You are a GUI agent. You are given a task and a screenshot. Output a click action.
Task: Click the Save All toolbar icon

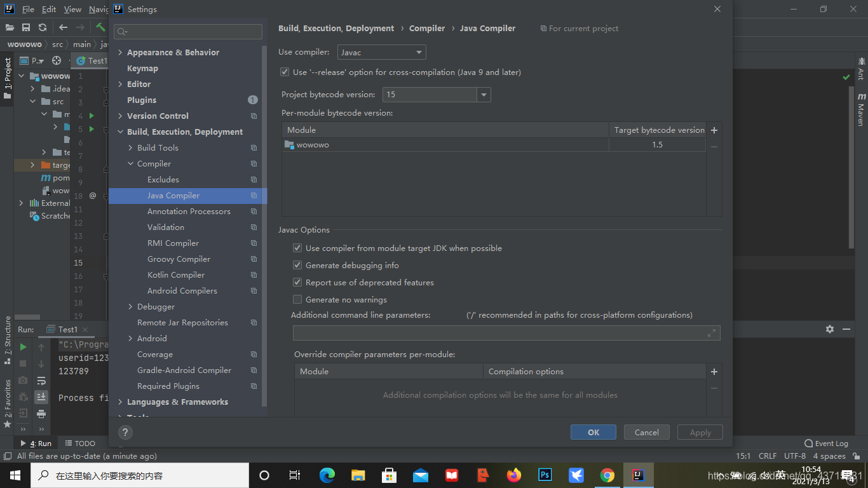pos(26,27)
